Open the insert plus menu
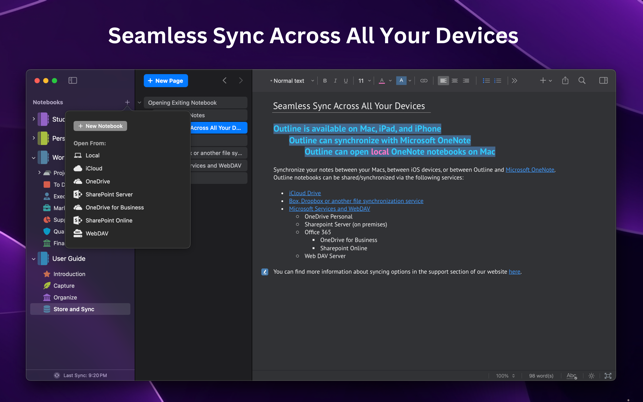643x402 pixels. [x=545, y=81]
